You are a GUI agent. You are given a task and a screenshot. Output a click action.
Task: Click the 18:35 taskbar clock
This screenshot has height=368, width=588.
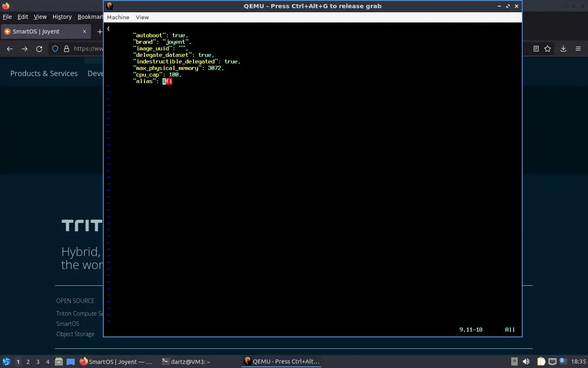click(578, 361)
